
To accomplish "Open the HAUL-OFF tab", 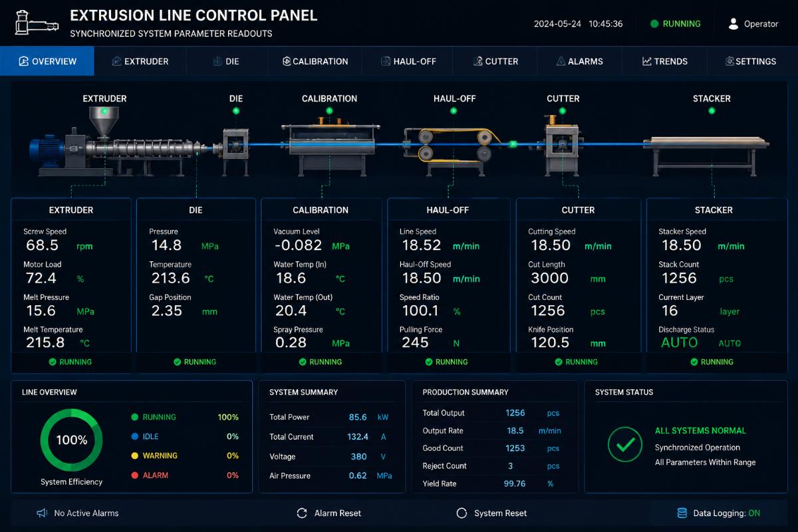I will point(408,61).
